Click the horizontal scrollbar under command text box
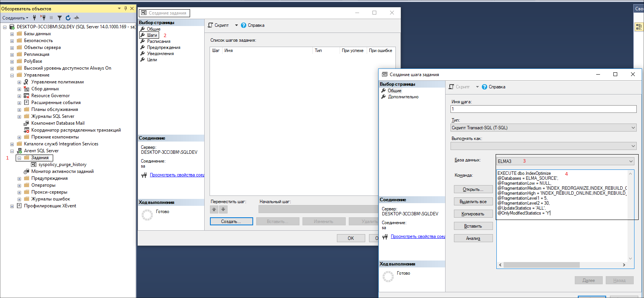The image size is (644, 298). coord(541,265)
